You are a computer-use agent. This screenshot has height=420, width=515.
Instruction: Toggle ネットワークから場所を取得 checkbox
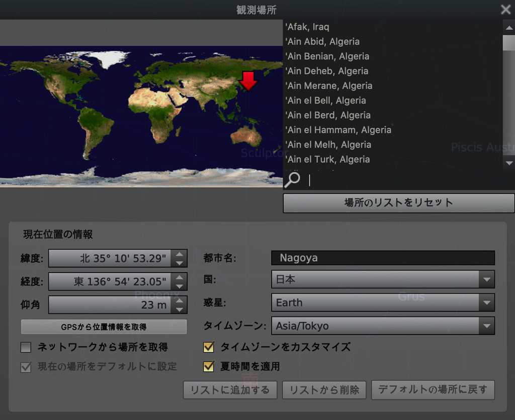pos(26,347)
